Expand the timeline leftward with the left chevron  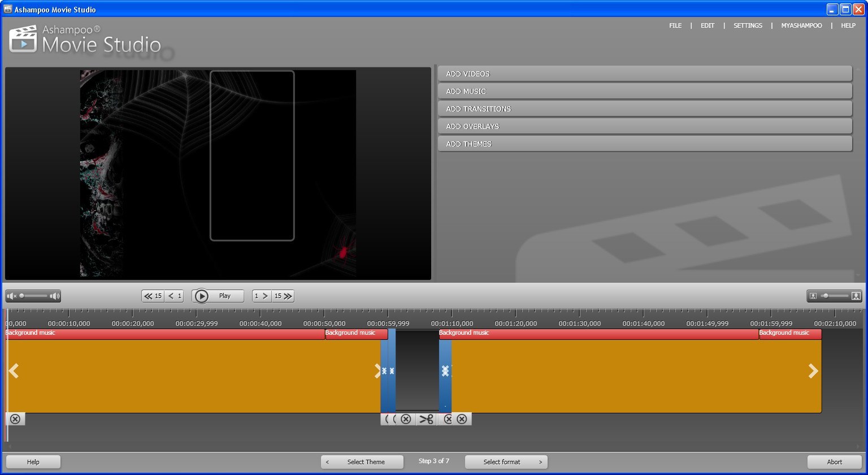click(13, 370)
